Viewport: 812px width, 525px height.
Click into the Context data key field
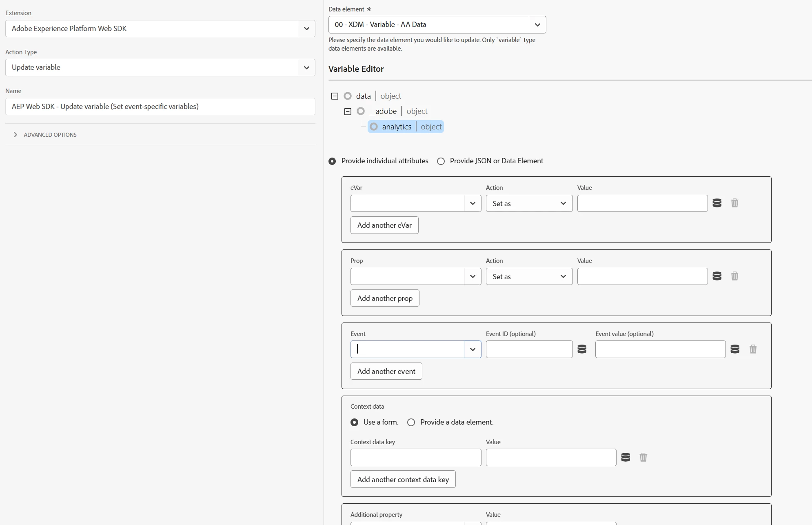point(415,458)
